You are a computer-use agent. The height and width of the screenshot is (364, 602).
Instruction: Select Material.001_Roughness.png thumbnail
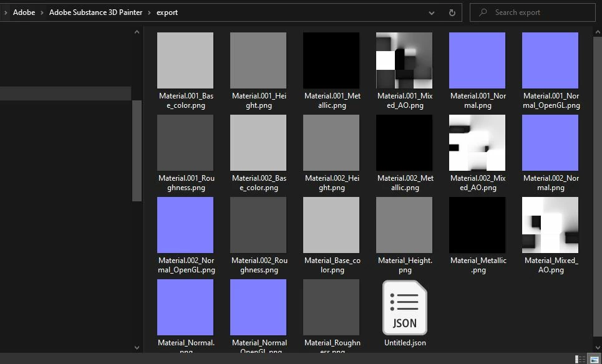pos(185,143)
